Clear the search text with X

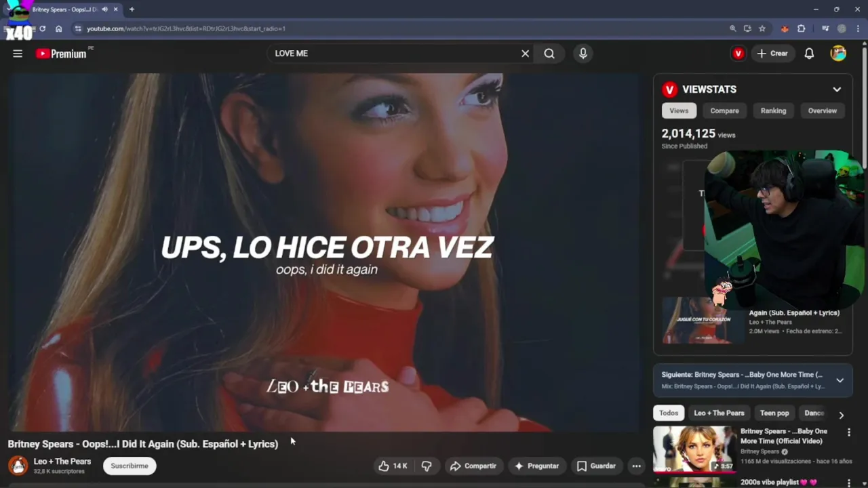point(525,54)
